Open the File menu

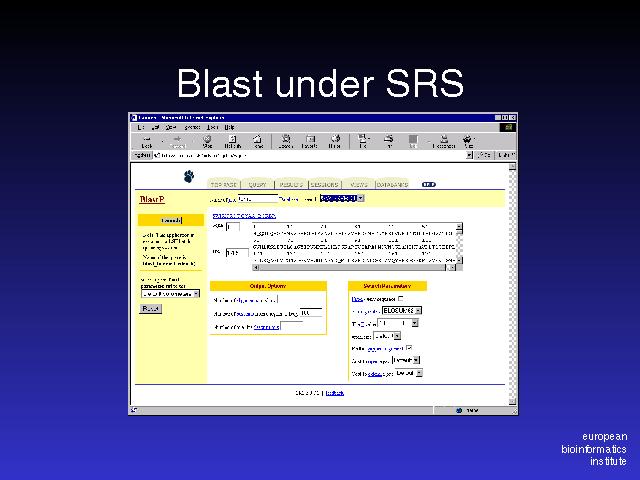[141, 127]
